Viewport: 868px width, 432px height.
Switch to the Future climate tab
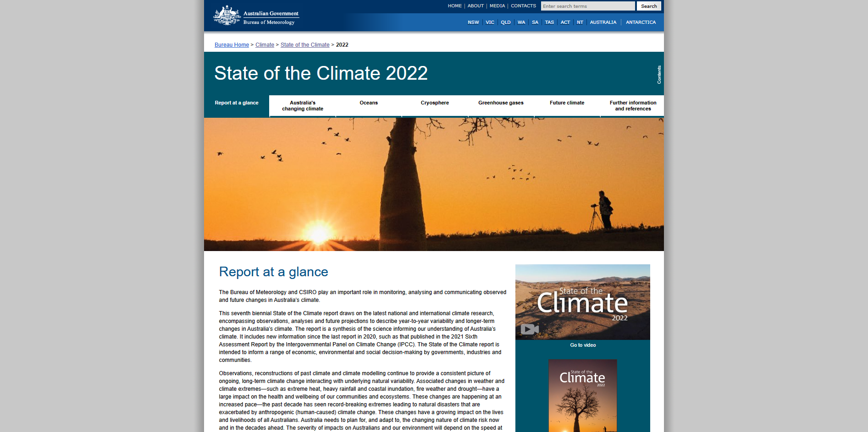point(567,106)
